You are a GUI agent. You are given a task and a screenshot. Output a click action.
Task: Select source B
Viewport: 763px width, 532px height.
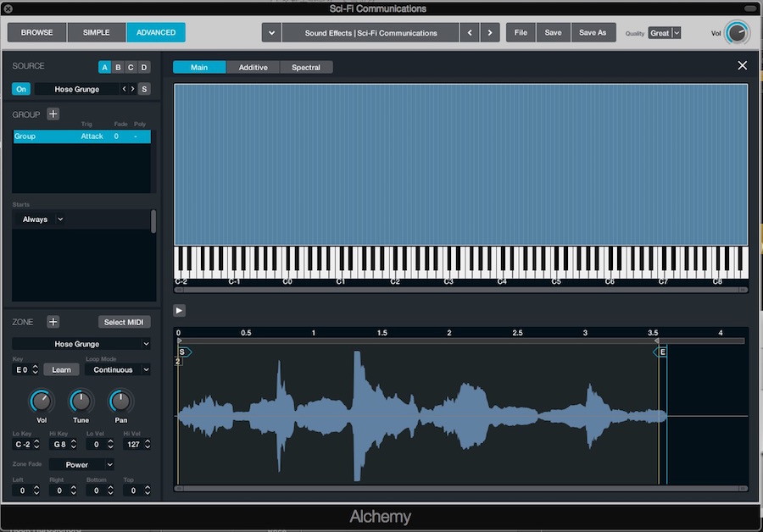coord(118,67)
